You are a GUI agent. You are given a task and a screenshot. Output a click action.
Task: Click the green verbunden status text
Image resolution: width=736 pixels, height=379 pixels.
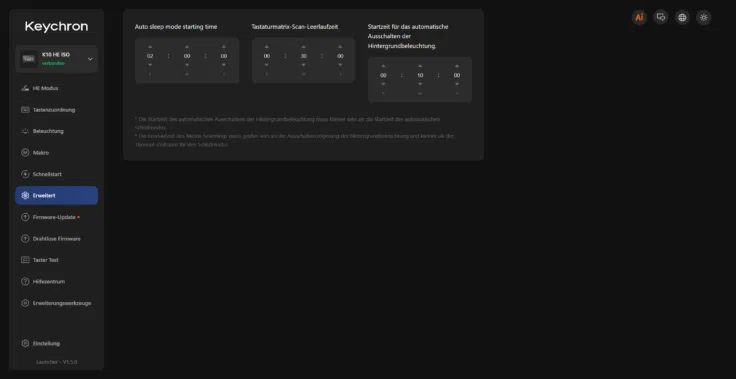click(54, 63)
